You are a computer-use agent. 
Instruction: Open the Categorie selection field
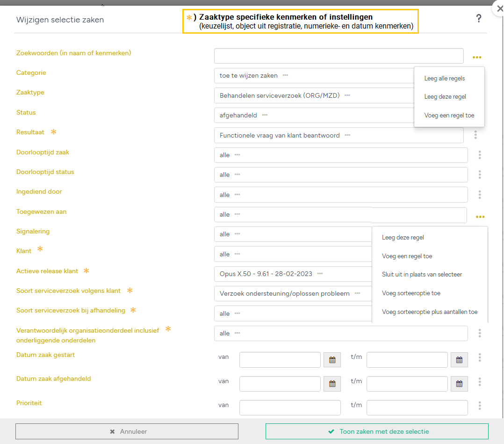[314, 76]
